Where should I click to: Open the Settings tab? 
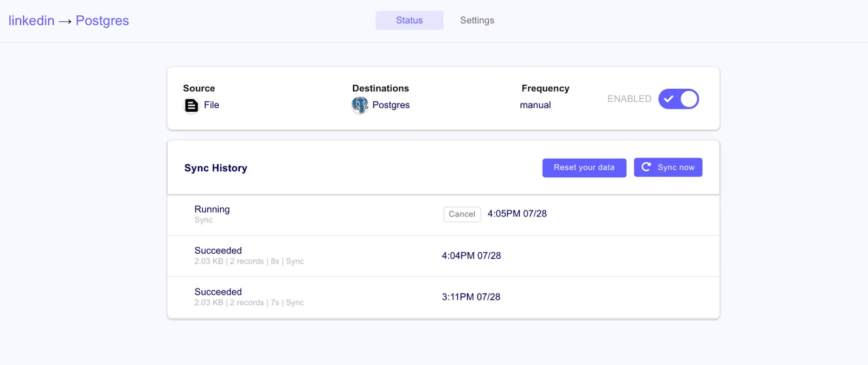pyautogui.click(x=477, y=20)
